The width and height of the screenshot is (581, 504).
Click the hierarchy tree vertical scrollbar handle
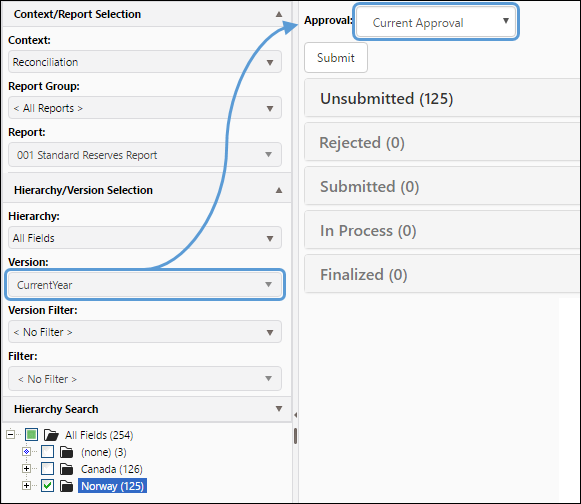(295, 436)
